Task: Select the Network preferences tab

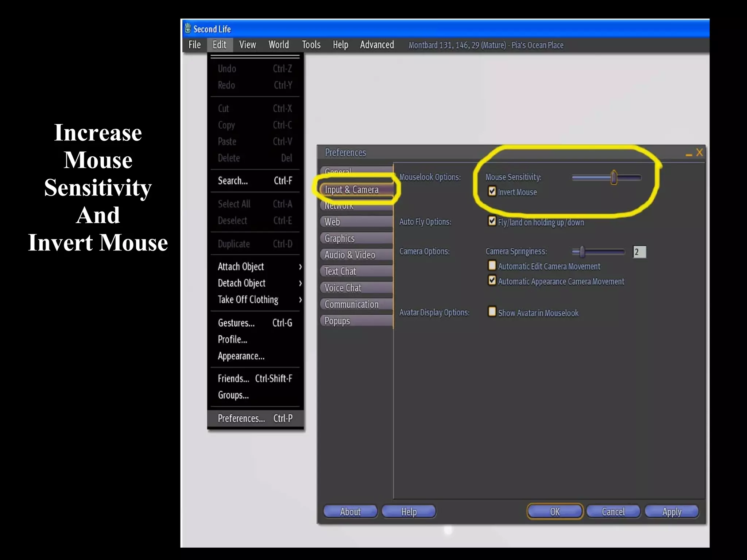Action: (356, 206)
